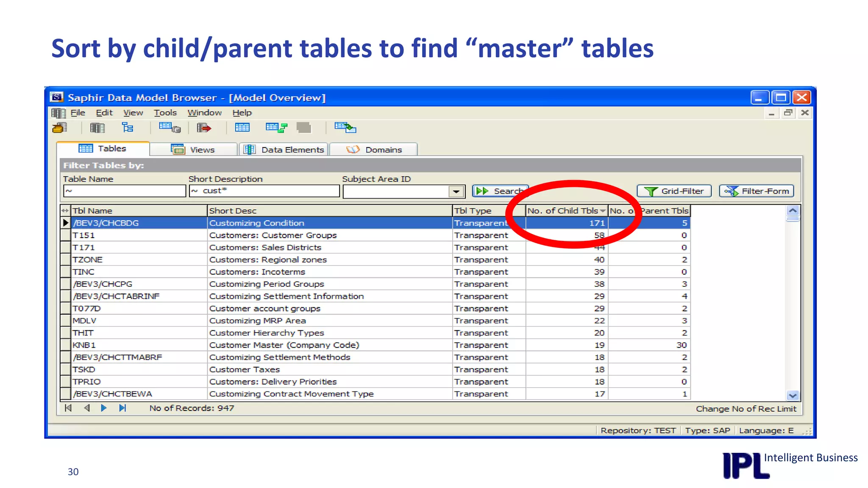
Task: Open the Subject Area ID dropdown
Action: tap(456, 191)
